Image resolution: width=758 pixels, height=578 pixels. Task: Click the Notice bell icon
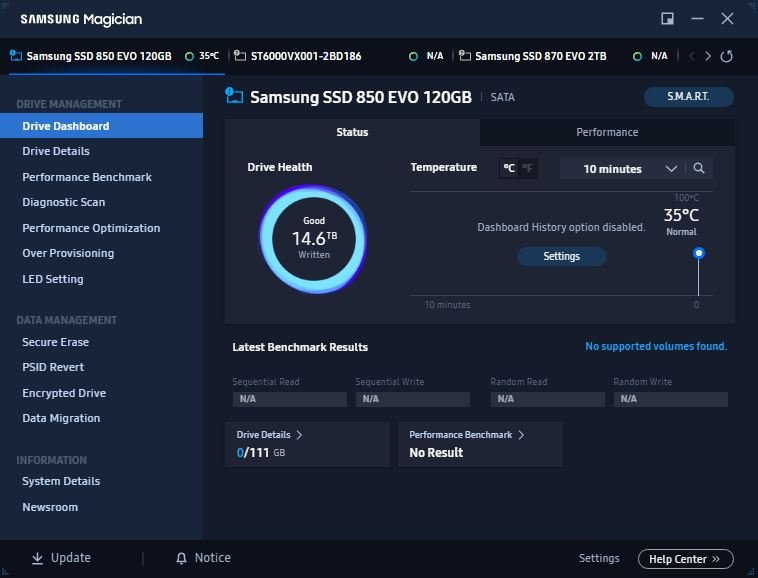[181, 558]
